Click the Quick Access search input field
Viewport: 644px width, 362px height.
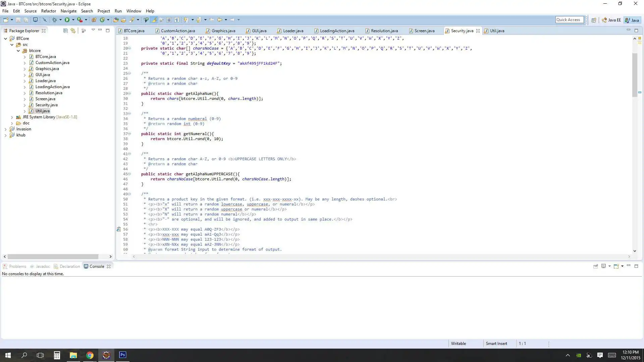[x=568, y=20]
